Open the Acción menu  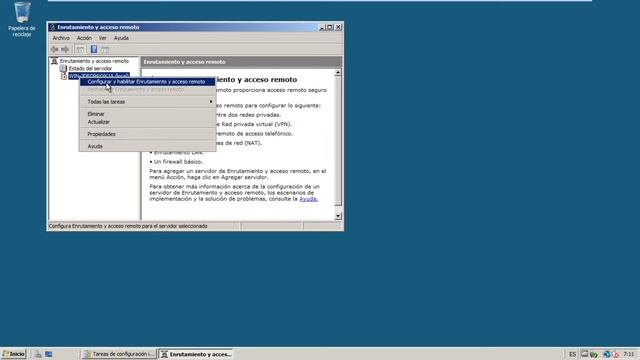coord(84,38)
